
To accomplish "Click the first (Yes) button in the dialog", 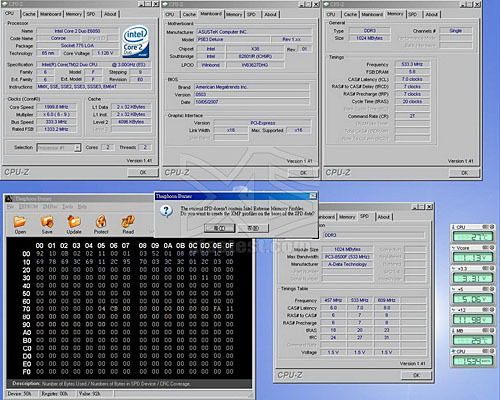I will [x=219, y=228].
